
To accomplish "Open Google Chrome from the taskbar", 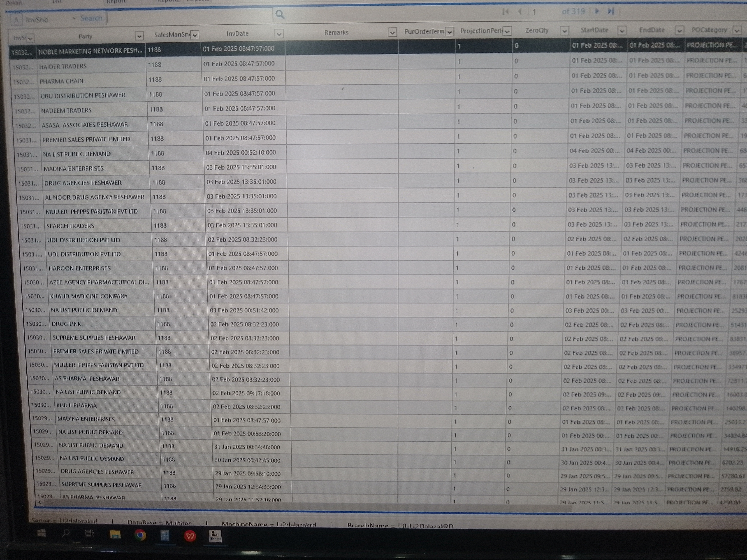I will [x=140, y=535].
